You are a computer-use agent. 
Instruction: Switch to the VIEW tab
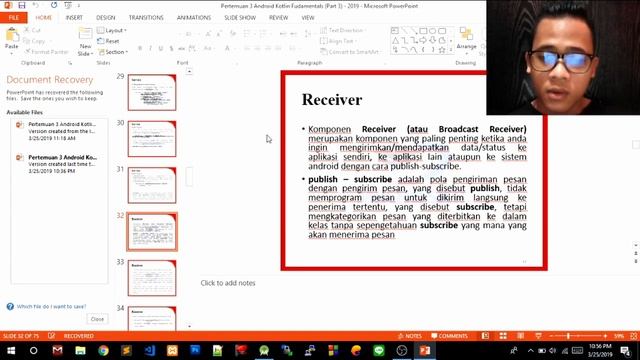tap(308, 18)
